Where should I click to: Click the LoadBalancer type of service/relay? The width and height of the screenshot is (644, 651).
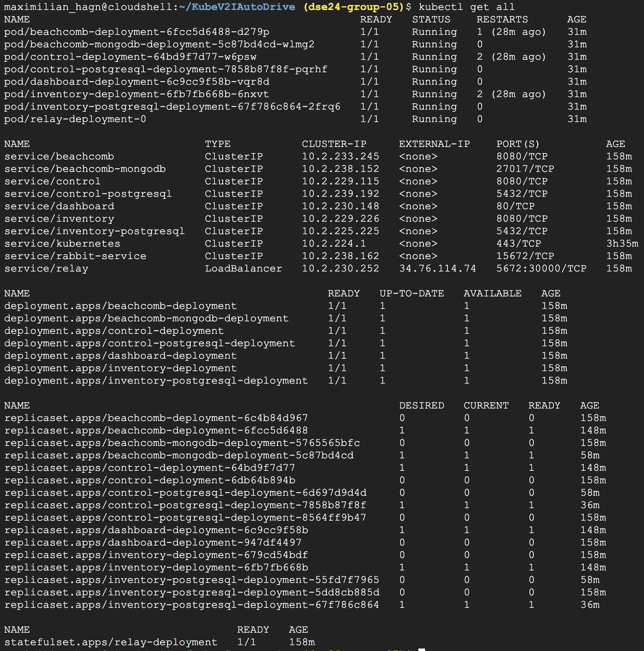click(243, 269)
